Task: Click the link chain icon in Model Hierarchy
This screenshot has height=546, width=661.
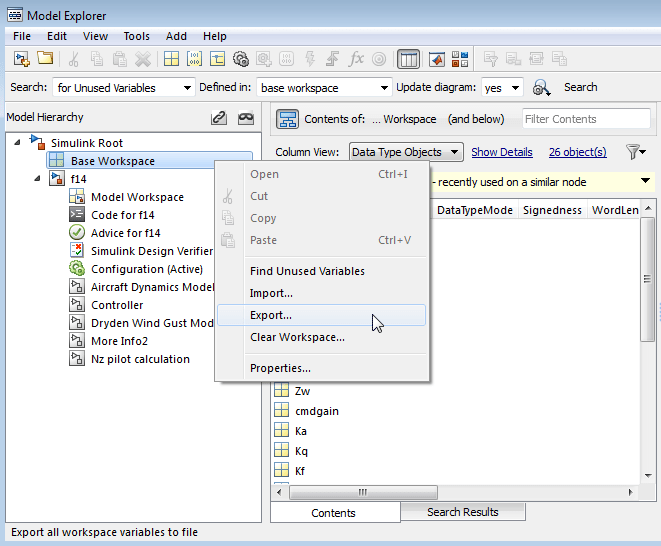Action: 219,117
